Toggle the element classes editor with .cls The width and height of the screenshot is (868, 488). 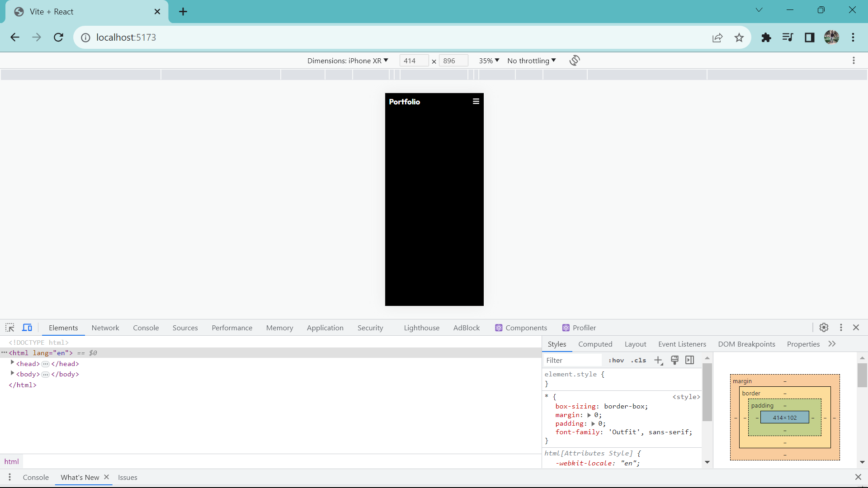coord(638,360)
